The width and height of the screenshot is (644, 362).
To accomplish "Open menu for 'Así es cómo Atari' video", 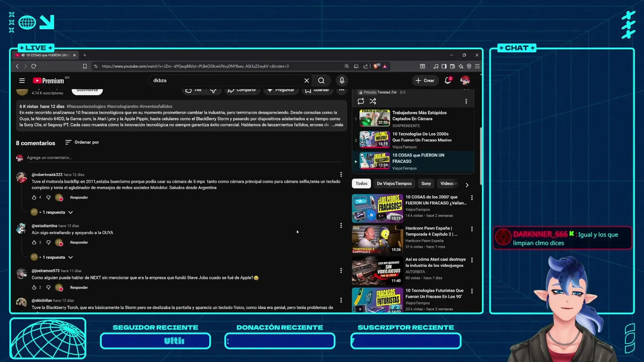I will coord(471,260).
